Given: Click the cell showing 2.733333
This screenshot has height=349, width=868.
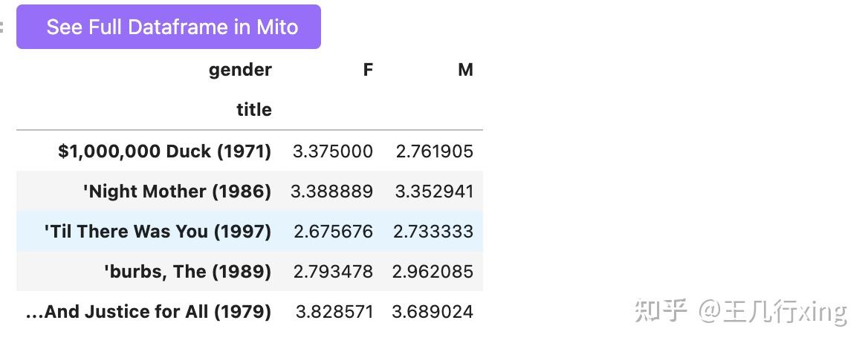Looking at the screenshot, I should (x=433, y=232).
